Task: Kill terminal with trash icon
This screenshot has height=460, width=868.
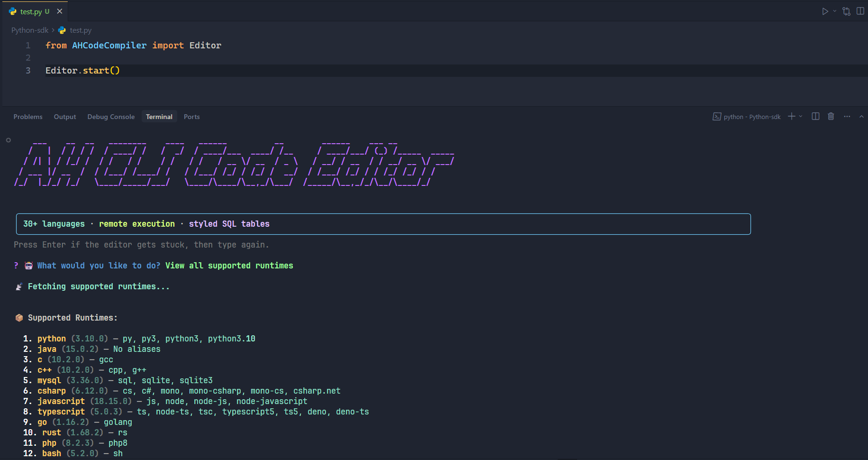Action: coord(831,116)
